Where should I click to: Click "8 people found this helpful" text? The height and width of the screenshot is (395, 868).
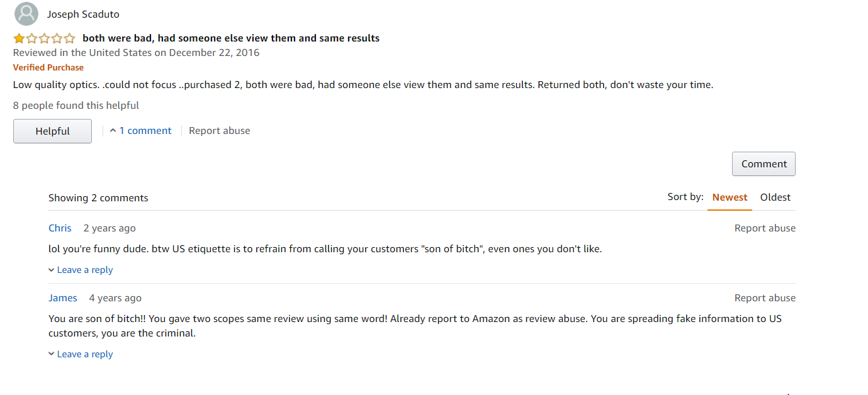point(76,106)
